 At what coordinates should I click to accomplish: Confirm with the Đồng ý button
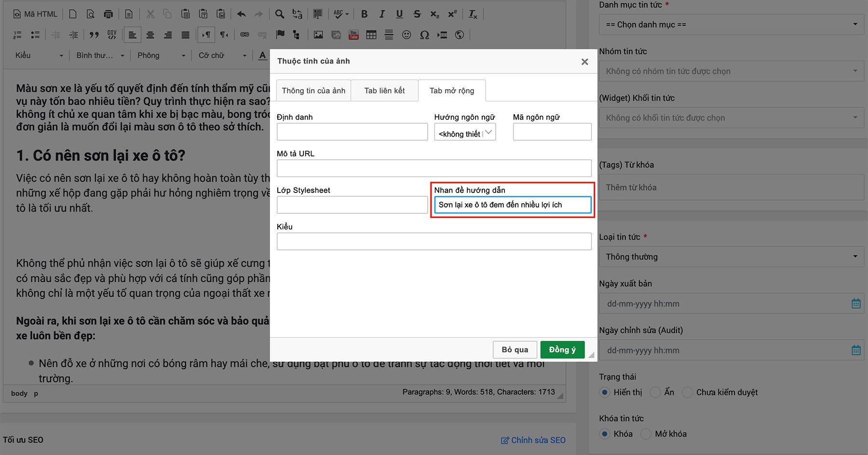562,350
